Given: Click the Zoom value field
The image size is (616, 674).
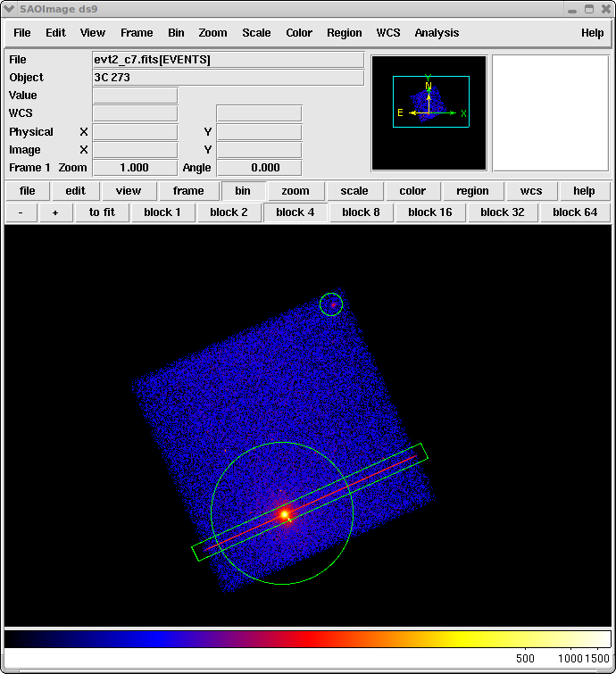Looking at the screenshot, I should [x=135, y=168].
